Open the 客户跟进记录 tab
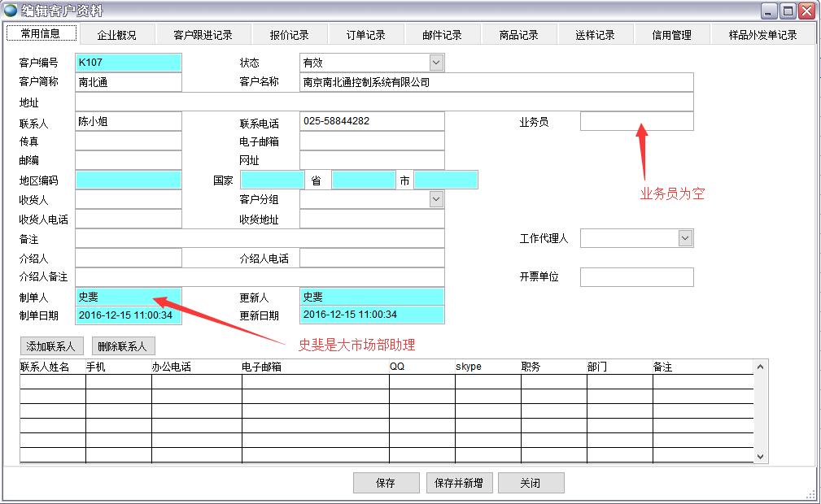The width and height of the screenshot is (821, 504). tap(203, 35)
